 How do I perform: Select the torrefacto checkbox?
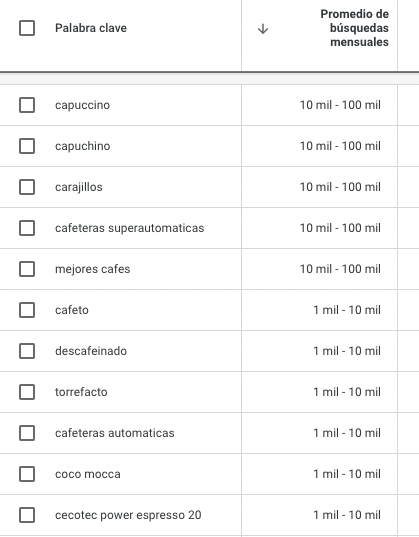[27, 392]
